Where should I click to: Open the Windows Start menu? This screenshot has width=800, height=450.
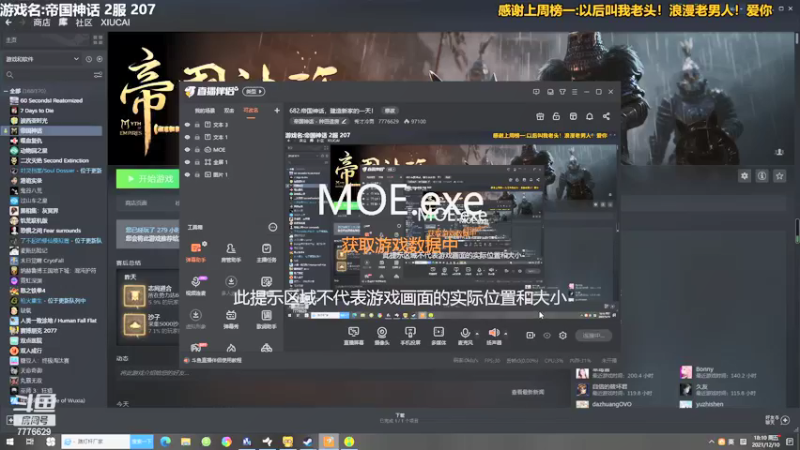(10, 441)
